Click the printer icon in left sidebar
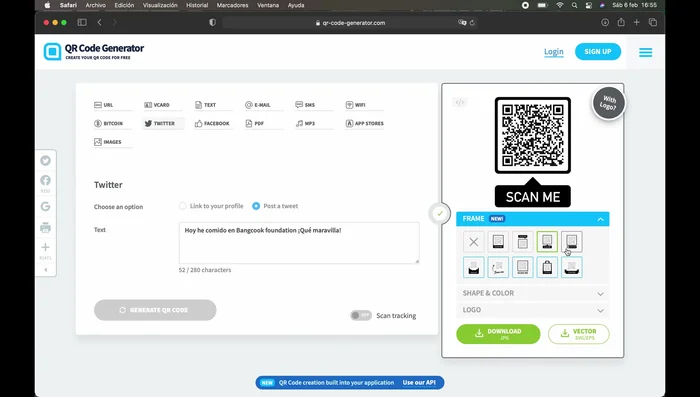700x397 pixels. pos(46,228)
